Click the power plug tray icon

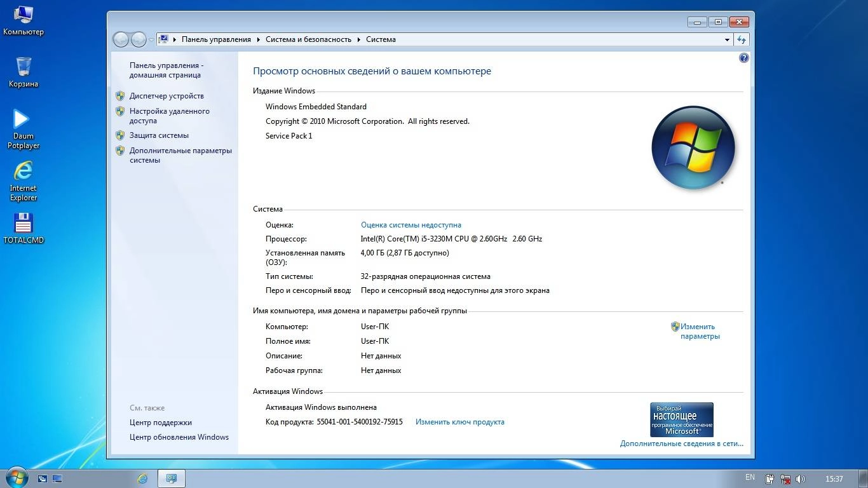770,478
